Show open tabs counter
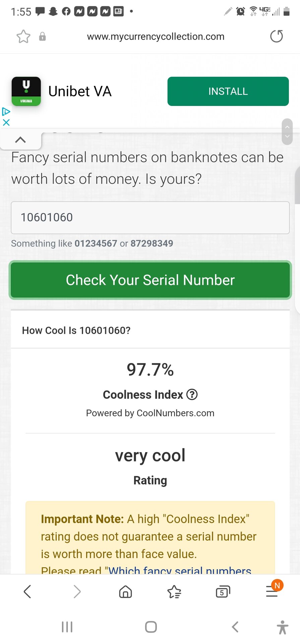Image resolution: width=300 pixels, height=644 pixels. point(223,592)
